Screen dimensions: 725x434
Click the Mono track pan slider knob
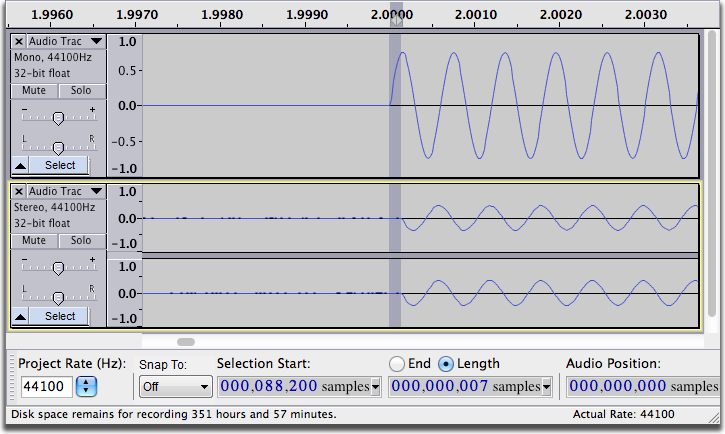click(58, 148)
